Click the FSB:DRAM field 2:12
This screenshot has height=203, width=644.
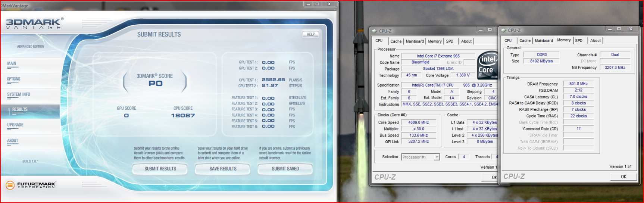tap(578, 90)
